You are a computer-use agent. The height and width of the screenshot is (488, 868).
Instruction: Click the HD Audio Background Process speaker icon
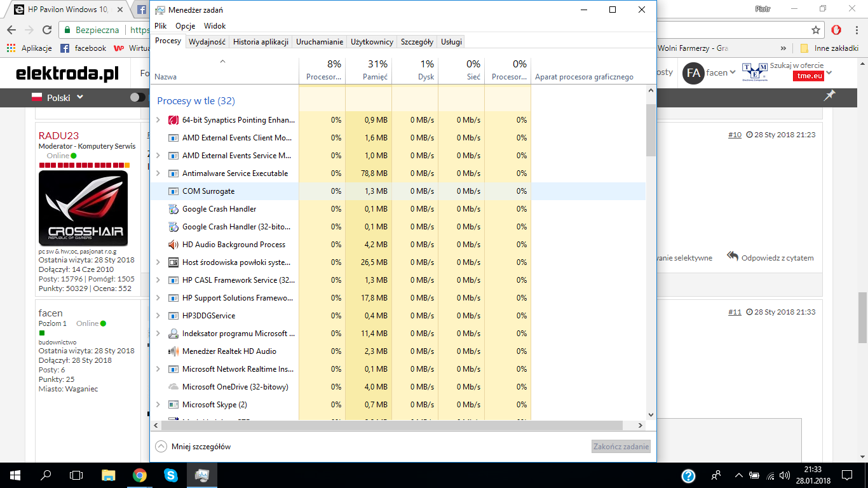point(173,245)
